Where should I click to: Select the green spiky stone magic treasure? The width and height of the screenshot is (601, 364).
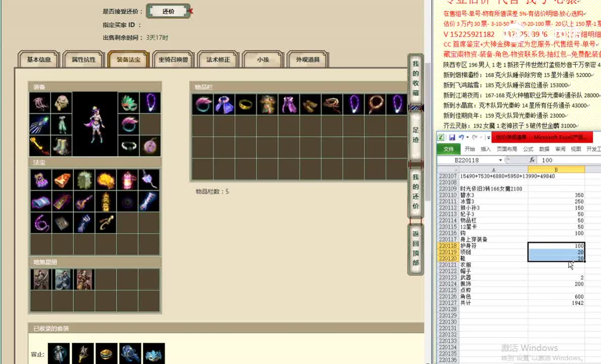click(x=84, y=180)
